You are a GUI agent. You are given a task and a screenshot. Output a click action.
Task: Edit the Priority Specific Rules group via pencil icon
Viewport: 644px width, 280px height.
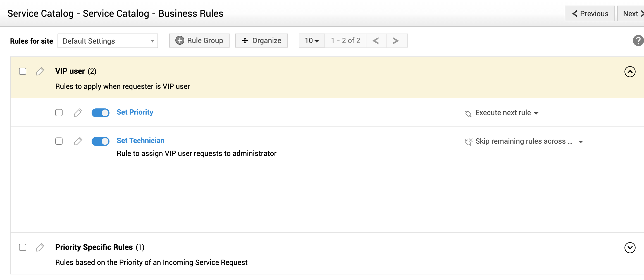[x=40, y=247]
